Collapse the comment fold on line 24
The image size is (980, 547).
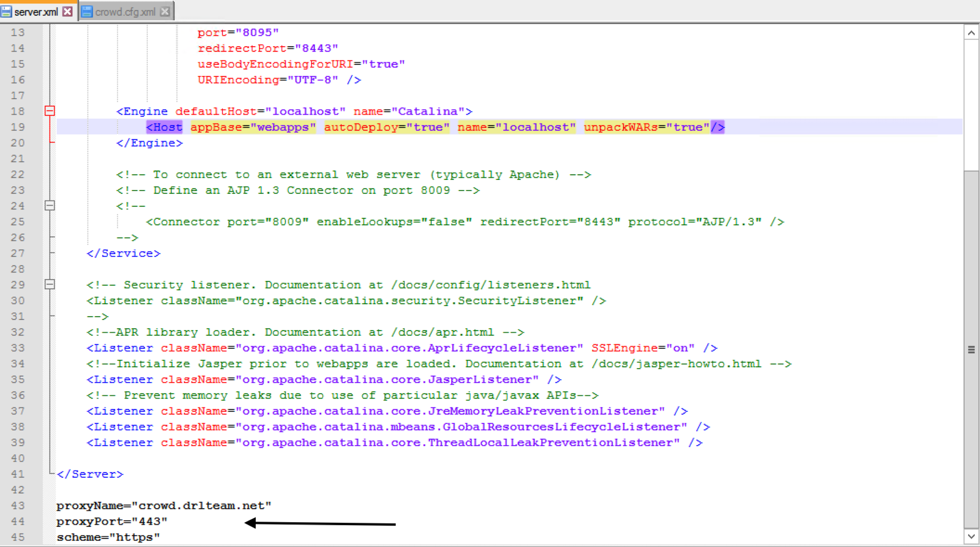[50, 206]
